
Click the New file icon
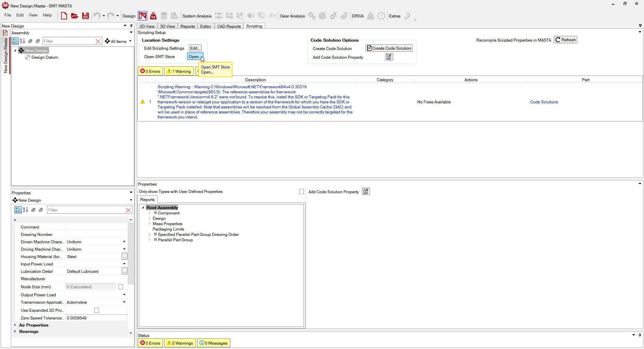[64, 16]
